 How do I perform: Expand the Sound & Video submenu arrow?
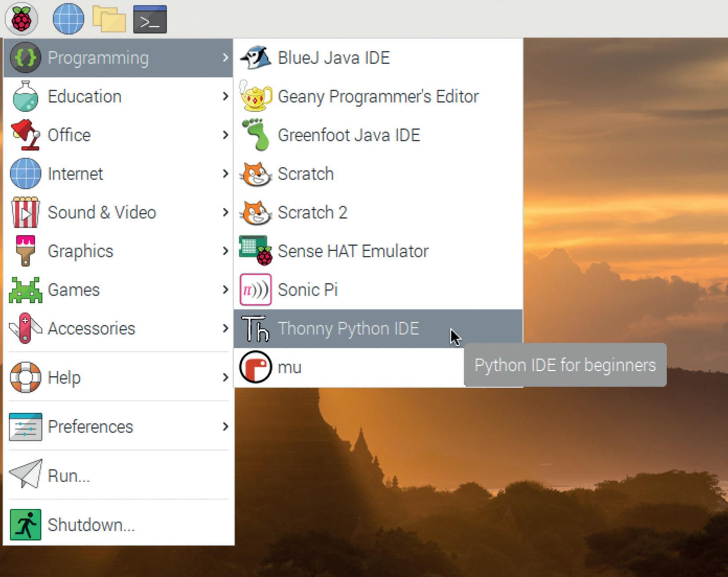(225, 212)
